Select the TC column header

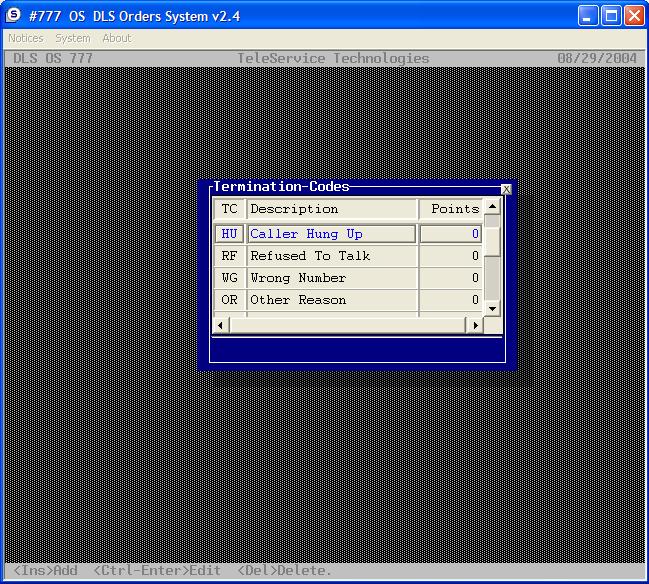coord(229,209)
